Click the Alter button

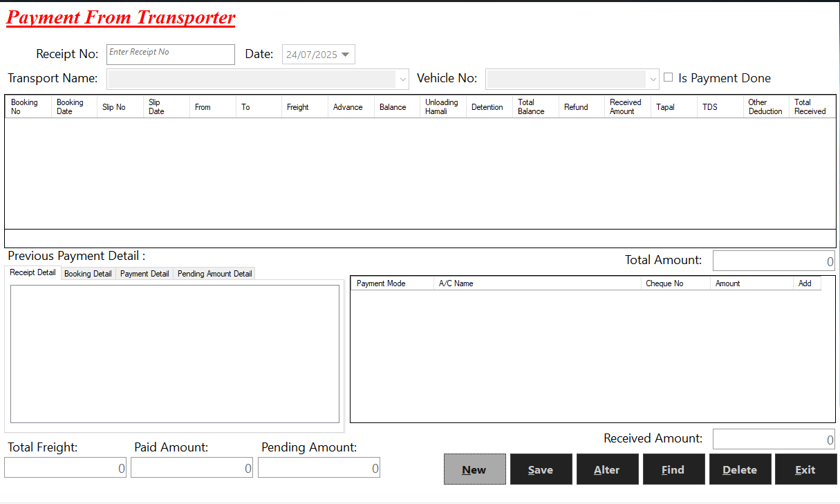[x=606, y=469]
